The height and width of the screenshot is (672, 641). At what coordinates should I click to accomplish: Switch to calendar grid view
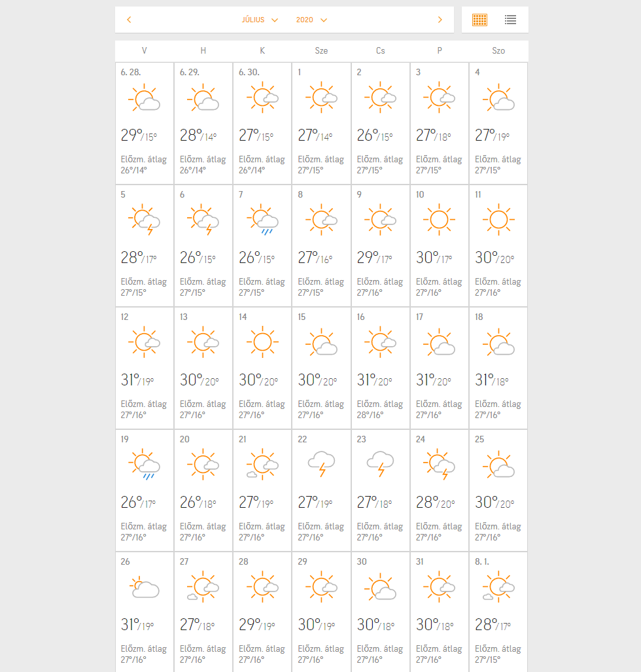pos(479,20)
